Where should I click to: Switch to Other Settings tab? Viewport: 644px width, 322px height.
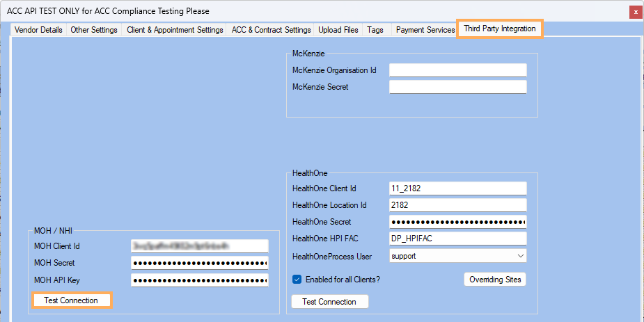click(x=94, y=30)
